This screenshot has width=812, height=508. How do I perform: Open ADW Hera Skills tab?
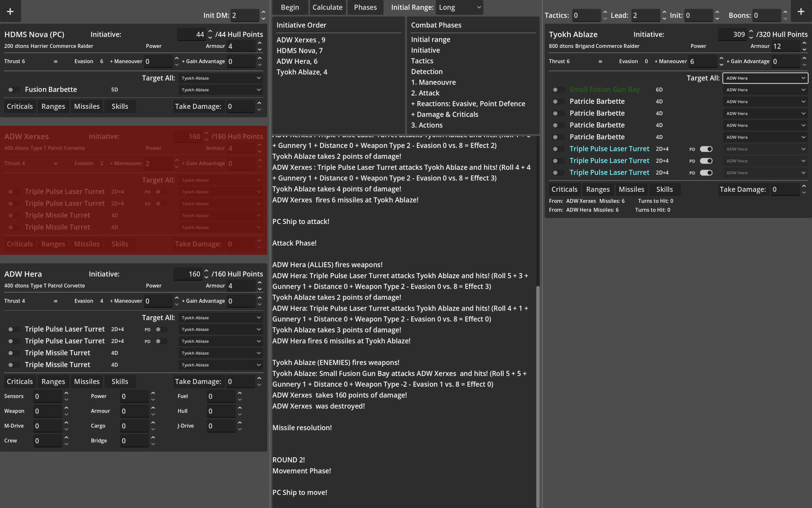coord(120,382)
